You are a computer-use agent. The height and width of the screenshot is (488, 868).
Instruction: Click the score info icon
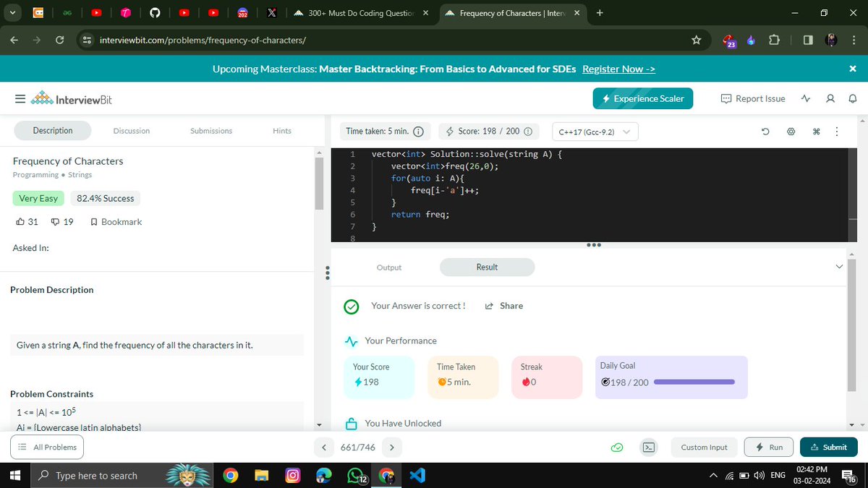tap(527, 132)
